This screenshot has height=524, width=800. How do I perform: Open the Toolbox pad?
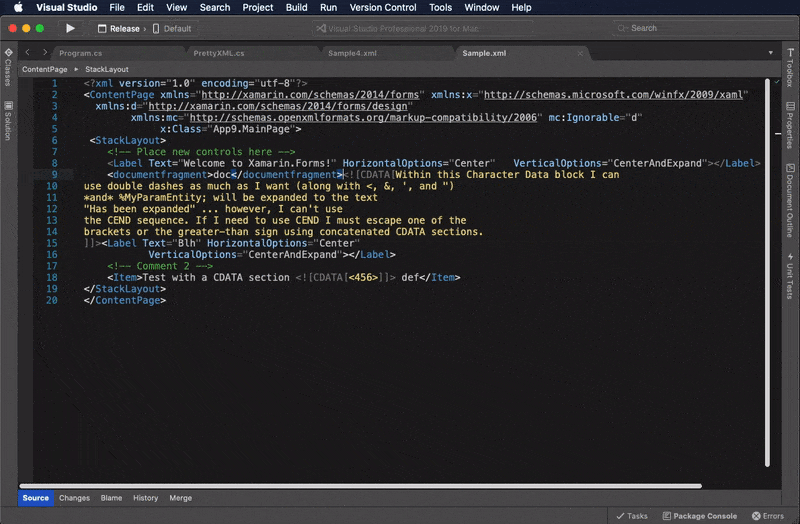pos(790,67)
